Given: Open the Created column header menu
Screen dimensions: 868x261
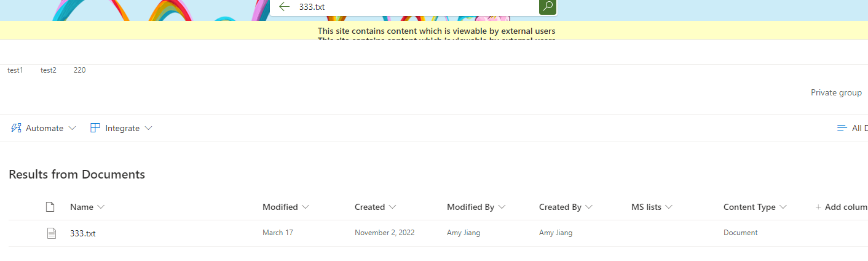Looking at the screenshot, I should (x=376, y=207).
